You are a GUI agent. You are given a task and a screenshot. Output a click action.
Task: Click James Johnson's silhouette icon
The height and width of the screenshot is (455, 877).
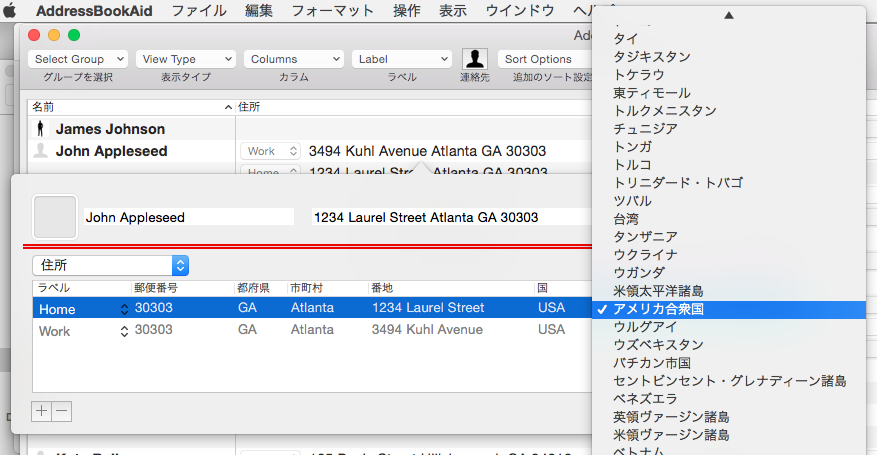click(x=40, y=129)
